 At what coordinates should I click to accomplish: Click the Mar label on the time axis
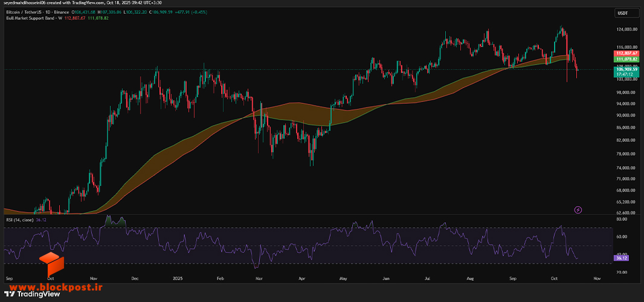click(x=259, y=278)
